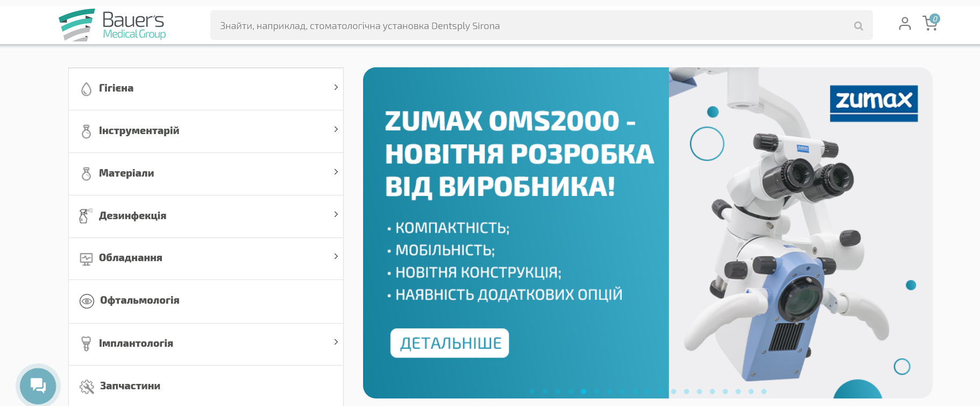Click the gear icon beside Запчастини
This screenshot has width=980, height=406.
87,387
